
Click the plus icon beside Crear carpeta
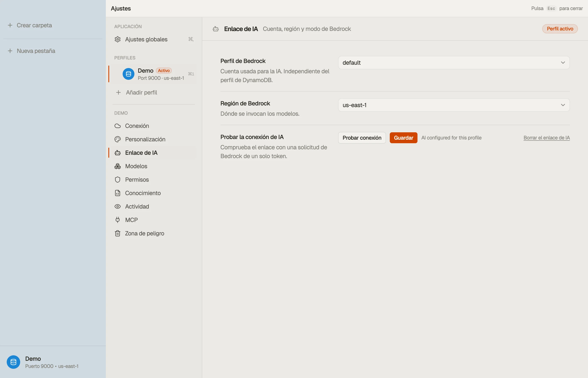click(x=10, y=25)
